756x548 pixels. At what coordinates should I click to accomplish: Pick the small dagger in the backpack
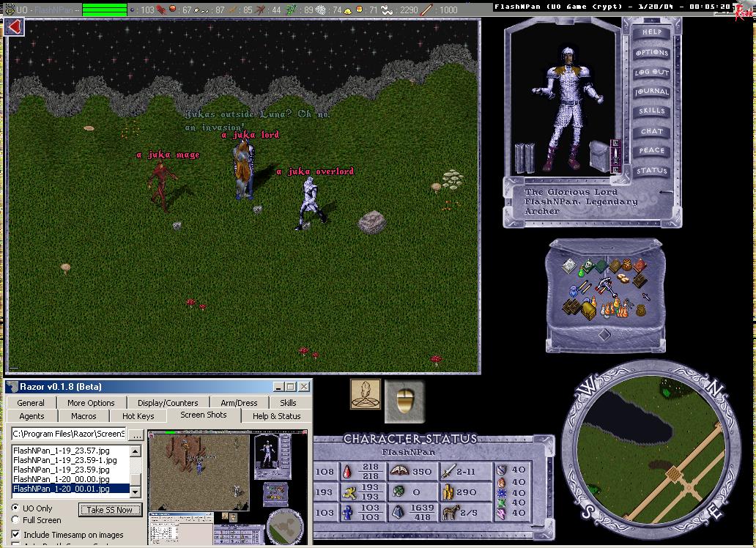click(646, 297)
